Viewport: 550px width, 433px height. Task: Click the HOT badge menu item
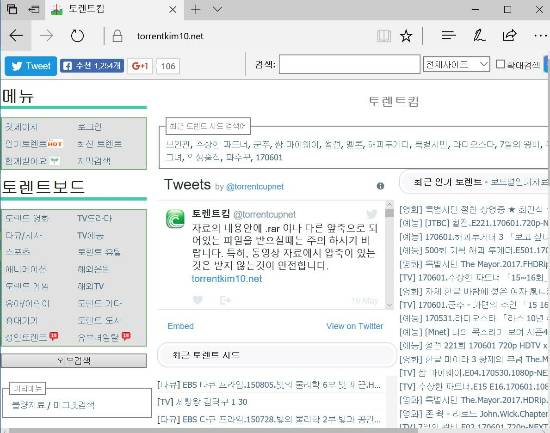point(34,144)
